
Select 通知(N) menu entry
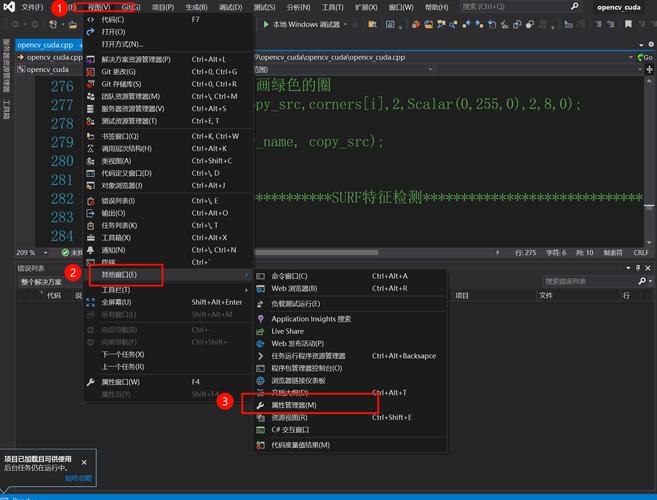tap(168, 250)
